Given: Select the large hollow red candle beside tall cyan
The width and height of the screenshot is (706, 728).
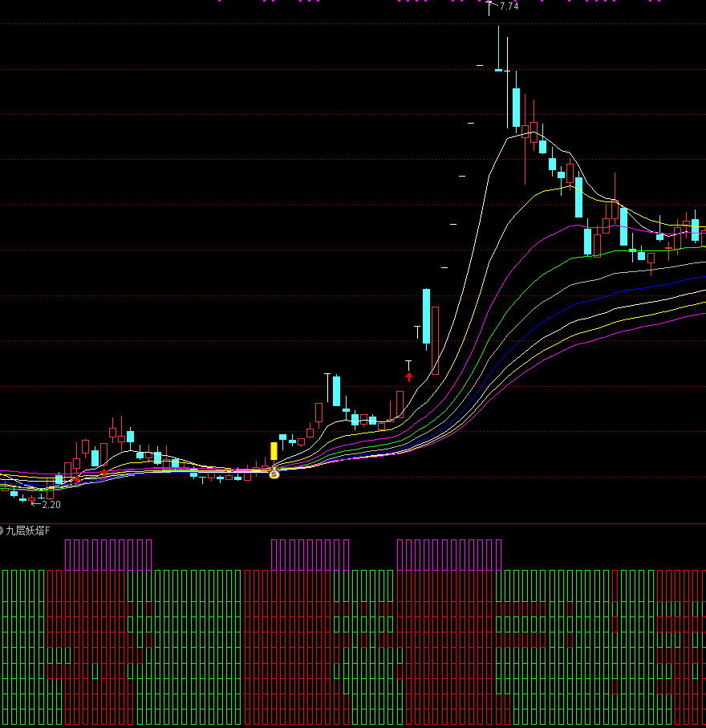Looking at the screenshot, I should 435,340.
